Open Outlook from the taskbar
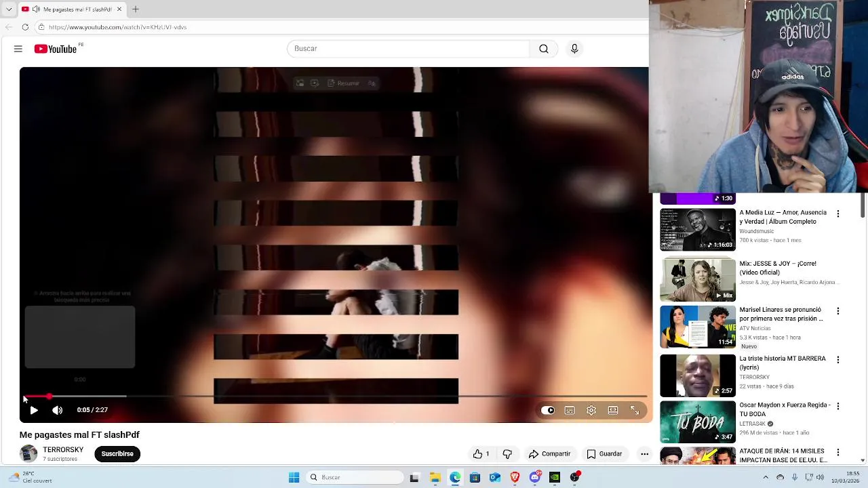 tap(495, 477)
